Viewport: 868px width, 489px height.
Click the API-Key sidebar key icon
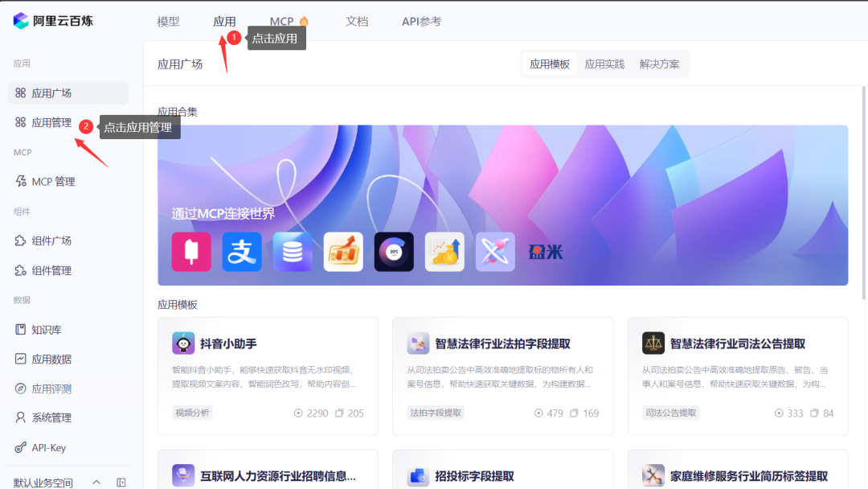tap(20, 447)
